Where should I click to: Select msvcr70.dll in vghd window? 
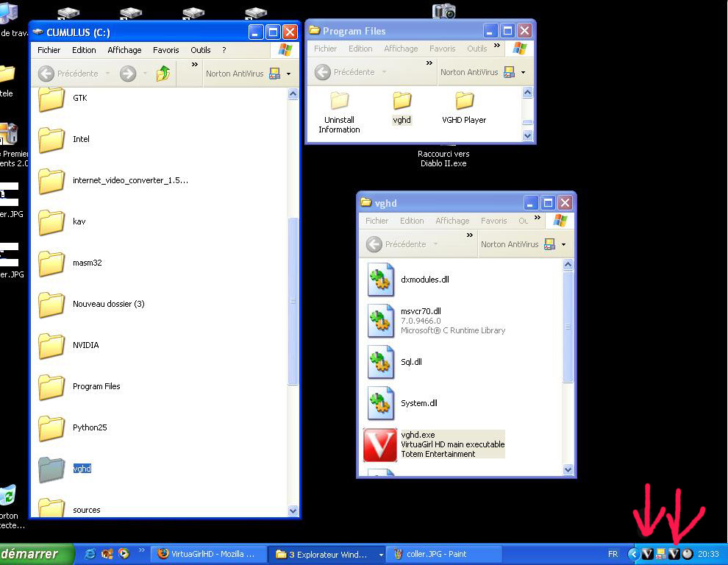coord(436,321)
